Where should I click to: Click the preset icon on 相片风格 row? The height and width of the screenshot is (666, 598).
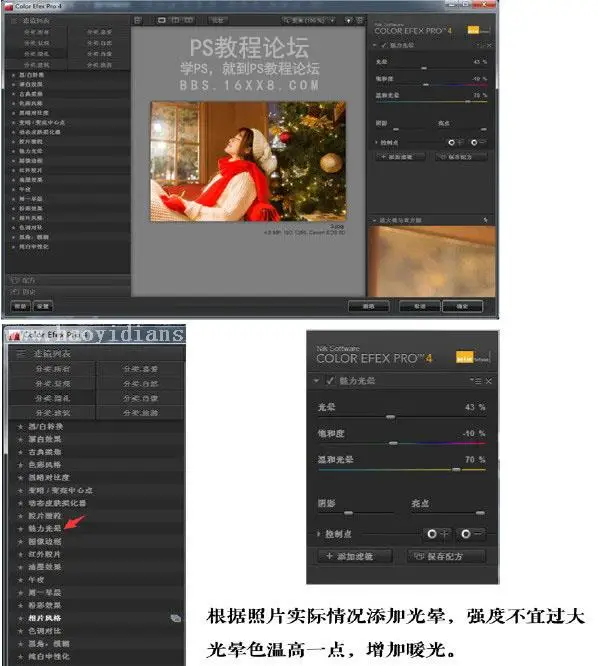[x=175, y=618]
